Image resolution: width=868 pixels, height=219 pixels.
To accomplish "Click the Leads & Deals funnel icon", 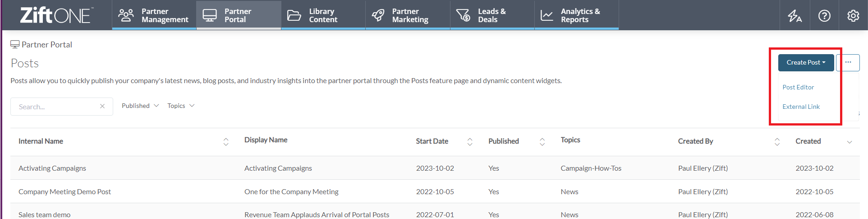I will tap(463, 15).
